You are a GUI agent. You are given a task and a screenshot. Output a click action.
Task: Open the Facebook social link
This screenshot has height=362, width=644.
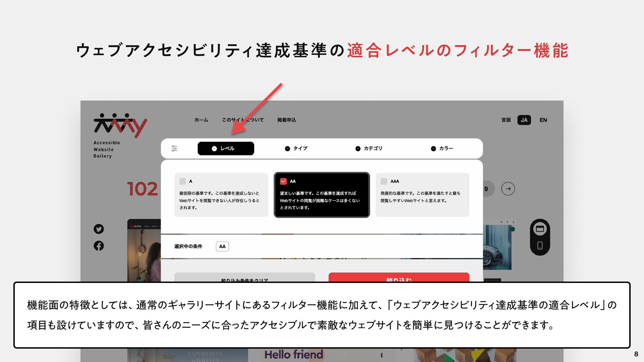pyautogui.click(x=99, y=246)
